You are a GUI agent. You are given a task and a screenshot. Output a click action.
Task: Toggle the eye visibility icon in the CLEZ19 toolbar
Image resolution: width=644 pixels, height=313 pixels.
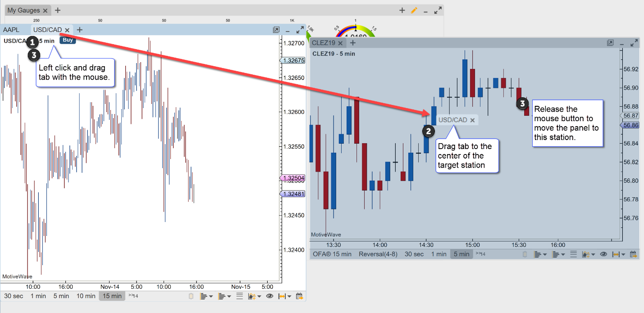point(603,254)
